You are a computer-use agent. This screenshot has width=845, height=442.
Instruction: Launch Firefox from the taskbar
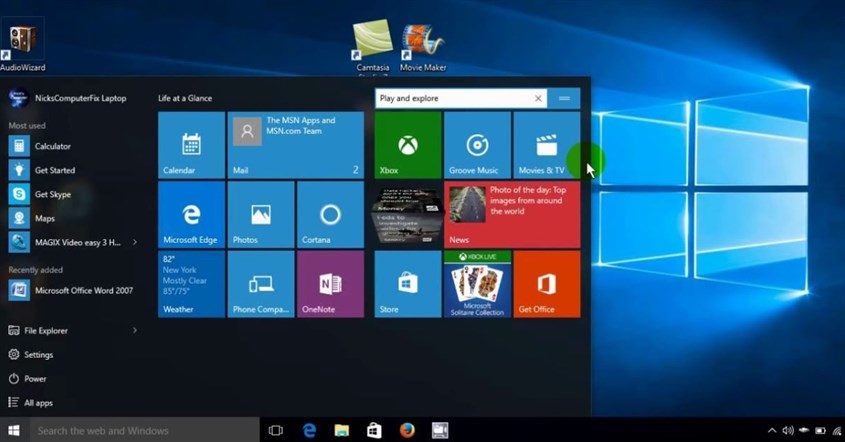click(x=407, y=430)
